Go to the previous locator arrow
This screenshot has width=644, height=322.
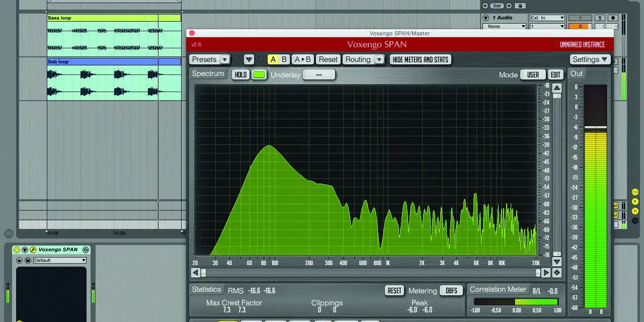point(485,6)
